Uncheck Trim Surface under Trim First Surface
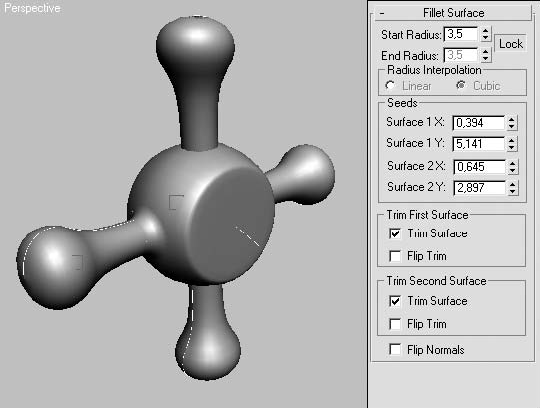This screenshot has width=540, height=408. [x=395, y=233]
